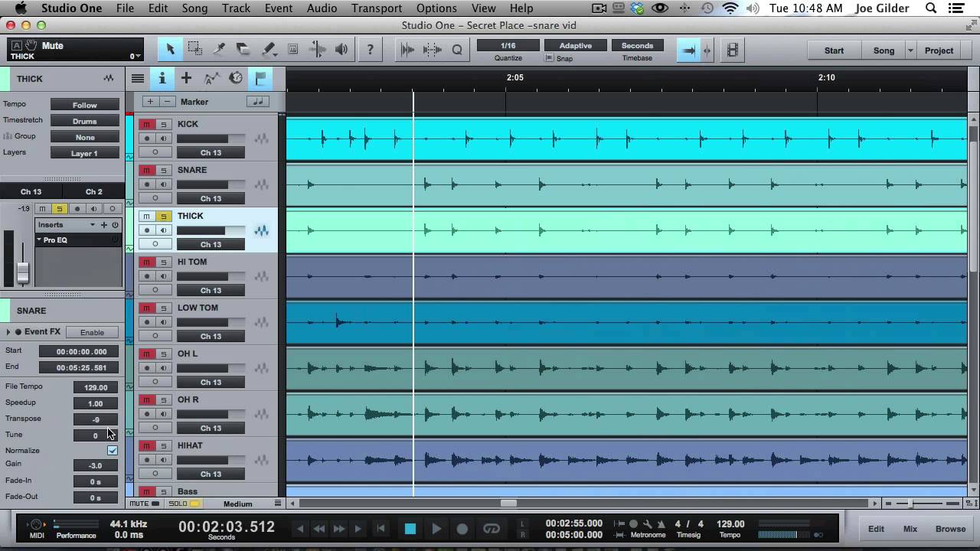The height and width of the screenshot is (551, 980).
Task: Click the Transpose value field
Action: [96, 419]
